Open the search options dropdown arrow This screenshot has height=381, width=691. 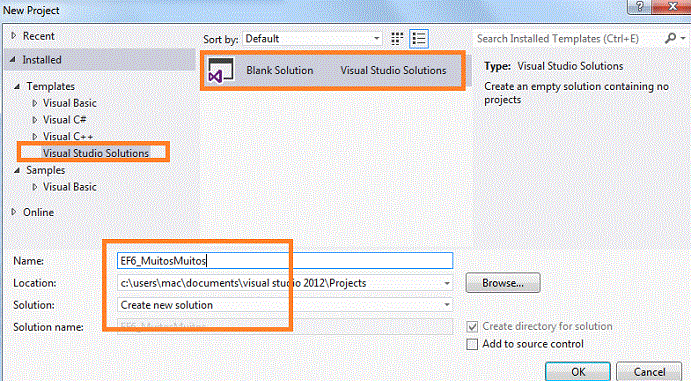pyautogui.click(x=683, y=38)
